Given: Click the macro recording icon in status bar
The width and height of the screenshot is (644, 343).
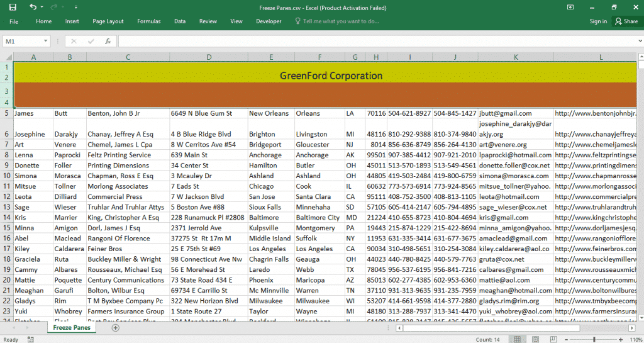Looking at the screenshot, I should [x=29, y=339].
